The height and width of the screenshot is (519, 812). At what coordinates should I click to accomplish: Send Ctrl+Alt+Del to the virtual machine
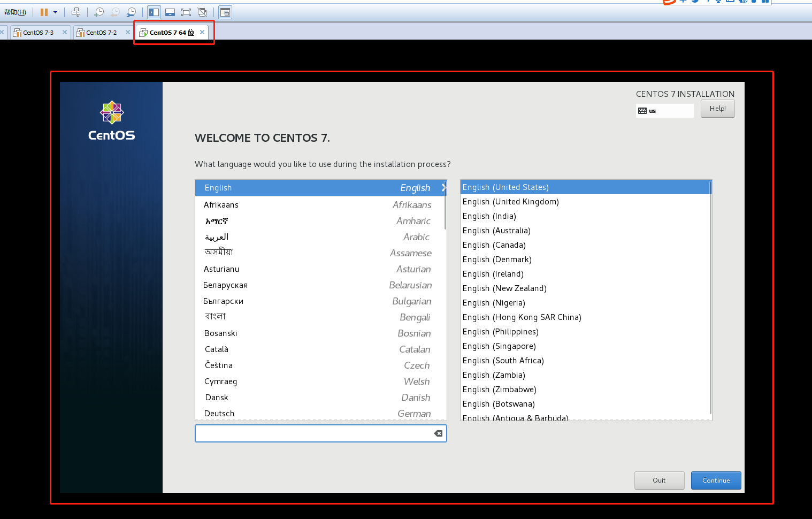point(76,12)
